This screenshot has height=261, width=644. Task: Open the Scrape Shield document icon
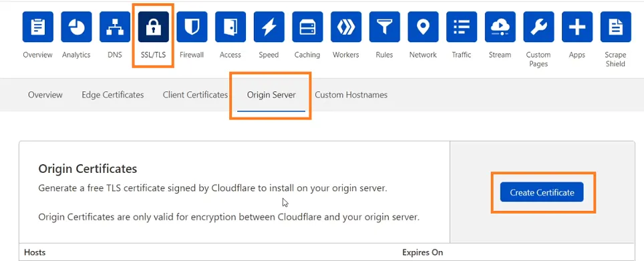(x=616, y=27)
